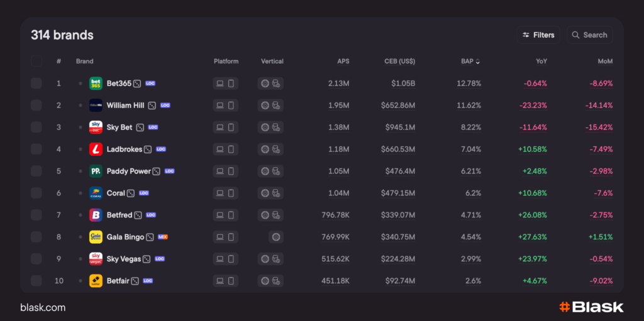Select the Betfred row checkbox
The width and height of the screenshot is (644, 321).
pyautogui.click(x=36, y=215)
